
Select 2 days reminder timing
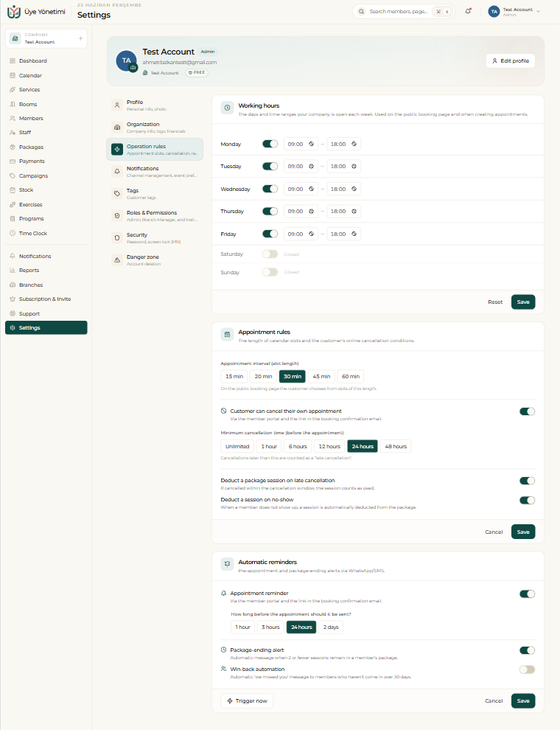tap(331, 627)
